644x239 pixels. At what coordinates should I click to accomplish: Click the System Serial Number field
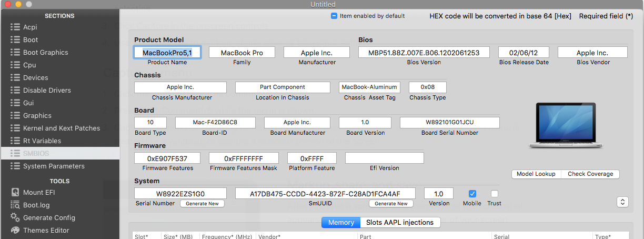click(x=180, y=193)
